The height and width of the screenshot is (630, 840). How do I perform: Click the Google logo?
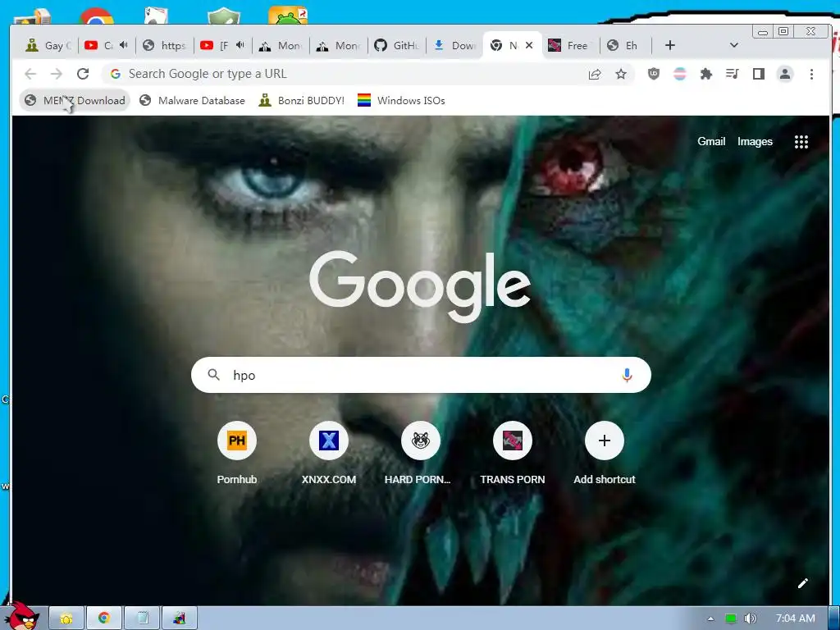tap(420, 286)
